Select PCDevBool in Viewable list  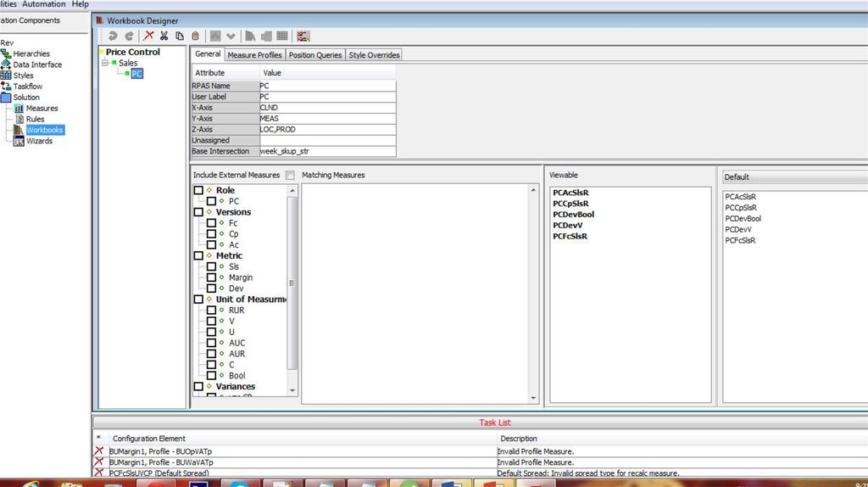[x=573, y=215]
